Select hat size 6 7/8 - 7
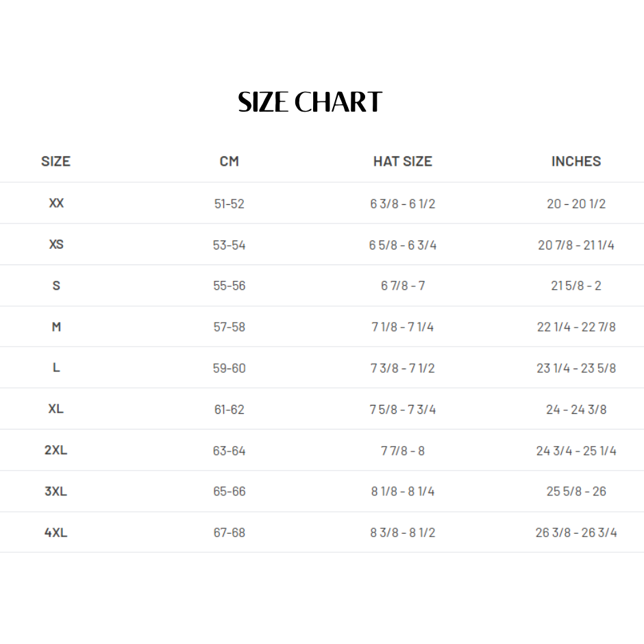The width and height of the screenshot is (644, 644). (x=403, y=286)
